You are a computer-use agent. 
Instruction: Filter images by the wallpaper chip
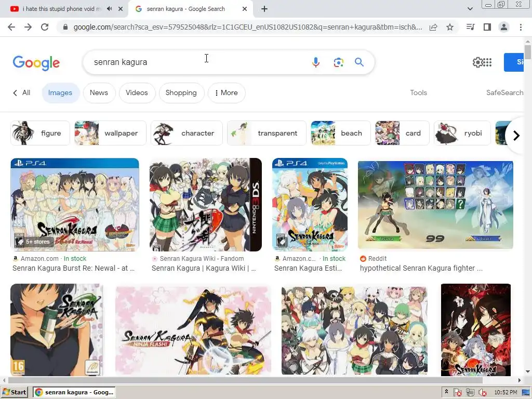click(110, 133)
